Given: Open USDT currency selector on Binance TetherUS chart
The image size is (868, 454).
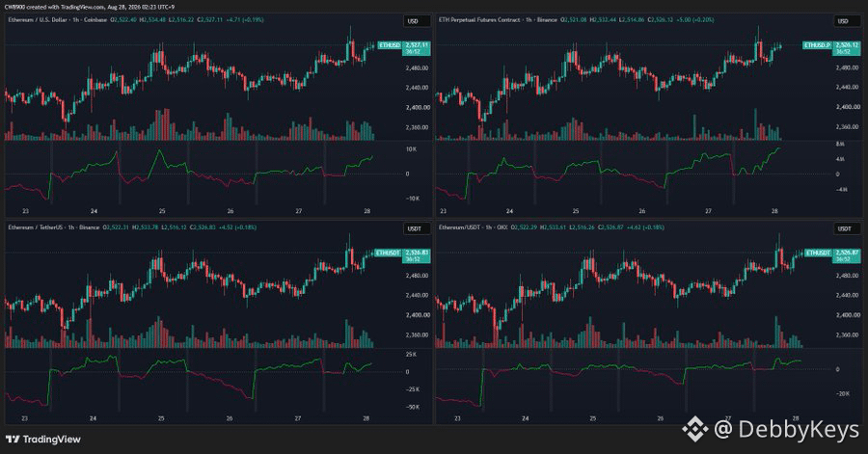Looking at the screenshot, I should [417, 228].
